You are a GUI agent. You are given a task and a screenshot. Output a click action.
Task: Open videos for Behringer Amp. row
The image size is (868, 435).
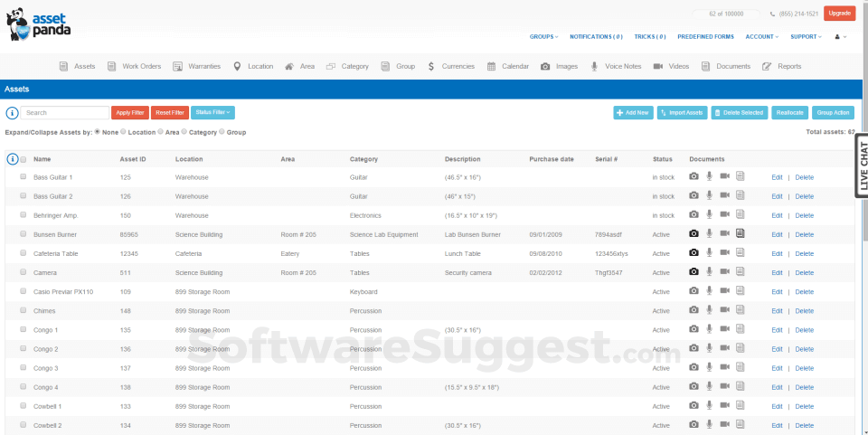[724, 214]
